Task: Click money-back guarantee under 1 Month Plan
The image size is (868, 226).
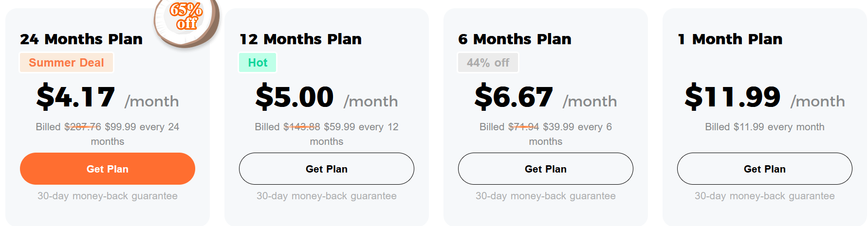Action: (x=765, y=196)
